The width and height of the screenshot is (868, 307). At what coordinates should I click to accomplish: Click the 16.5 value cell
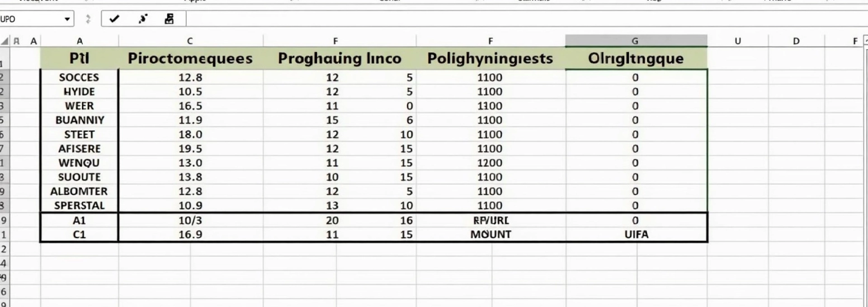(x=190, y=106)
